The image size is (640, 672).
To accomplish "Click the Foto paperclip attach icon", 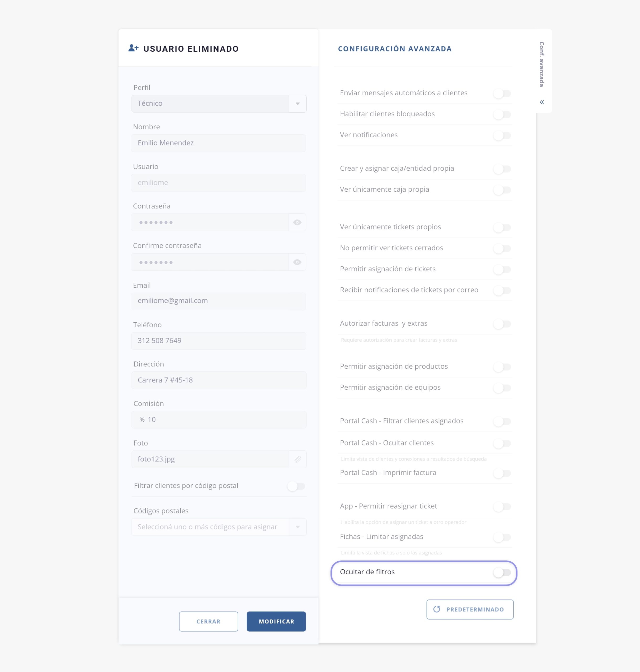I will click(x=297, y=459).
